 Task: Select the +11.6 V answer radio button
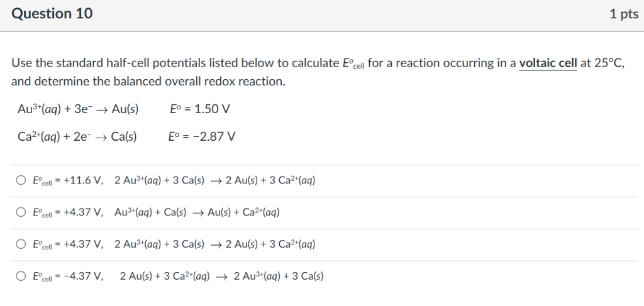coord(21,181)
